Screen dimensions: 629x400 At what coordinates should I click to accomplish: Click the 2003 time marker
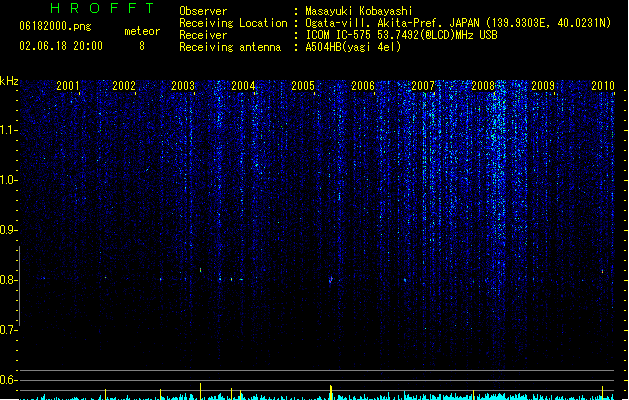pyautogui.click(x=183, y=86)
